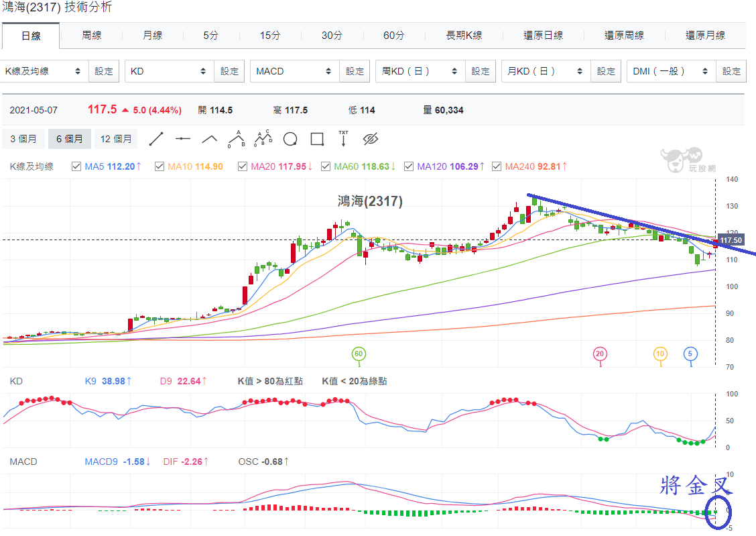Image resolution: width=756 pixels, height=536 pixels.
Task: Click 設定 next to K線及均線
Action: pos(104,71)
